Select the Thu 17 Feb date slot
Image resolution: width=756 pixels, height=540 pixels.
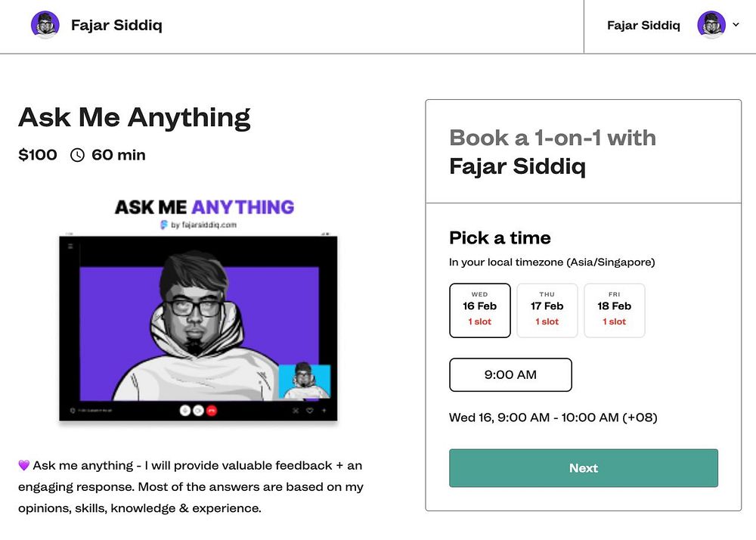tap(547, 311)
